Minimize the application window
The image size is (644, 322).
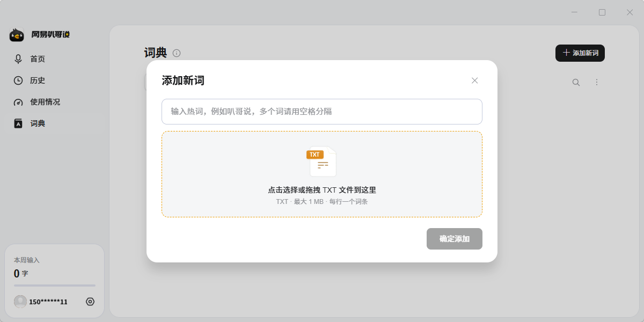pos(574,12)
